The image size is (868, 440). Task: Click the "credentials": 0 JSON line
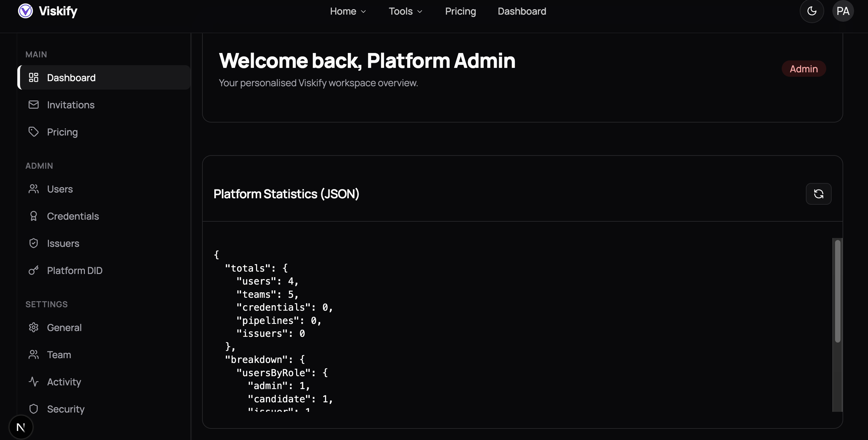point(285,307)
